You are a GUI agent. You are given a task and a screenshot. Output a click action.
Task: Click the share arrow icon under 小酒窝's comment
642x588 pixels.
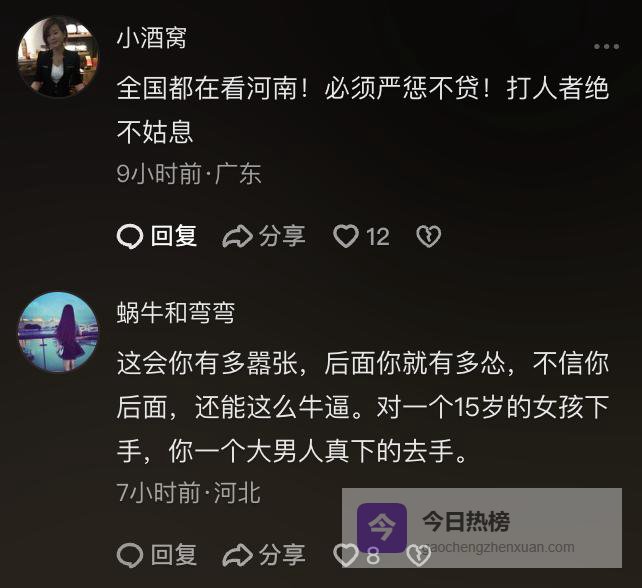tap(237, 236)
